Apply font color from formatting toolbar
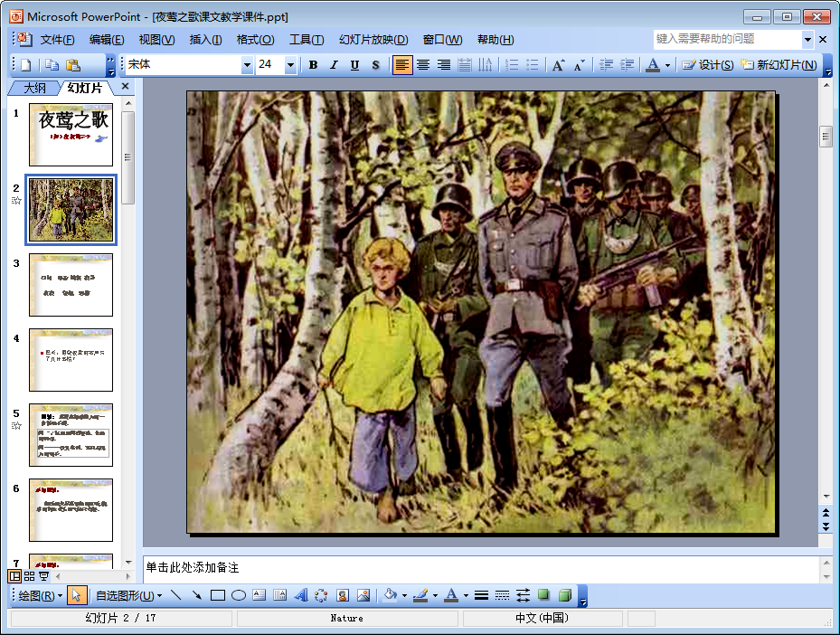 pyautogui.click(x=653, y=65)
